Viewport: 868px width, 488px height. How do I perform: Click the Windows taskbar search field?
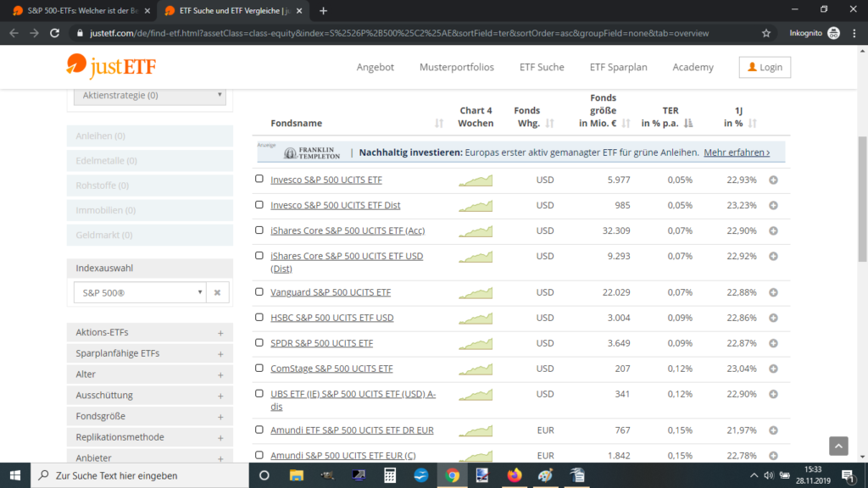tap(140, 475)
